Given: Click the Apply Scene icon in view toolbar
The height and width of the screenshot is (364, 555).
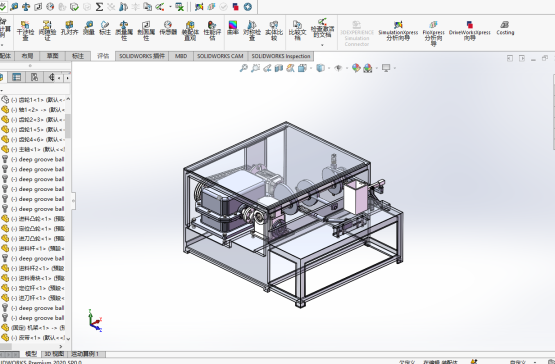Looking at the screenshot, I should pos(368,68).
